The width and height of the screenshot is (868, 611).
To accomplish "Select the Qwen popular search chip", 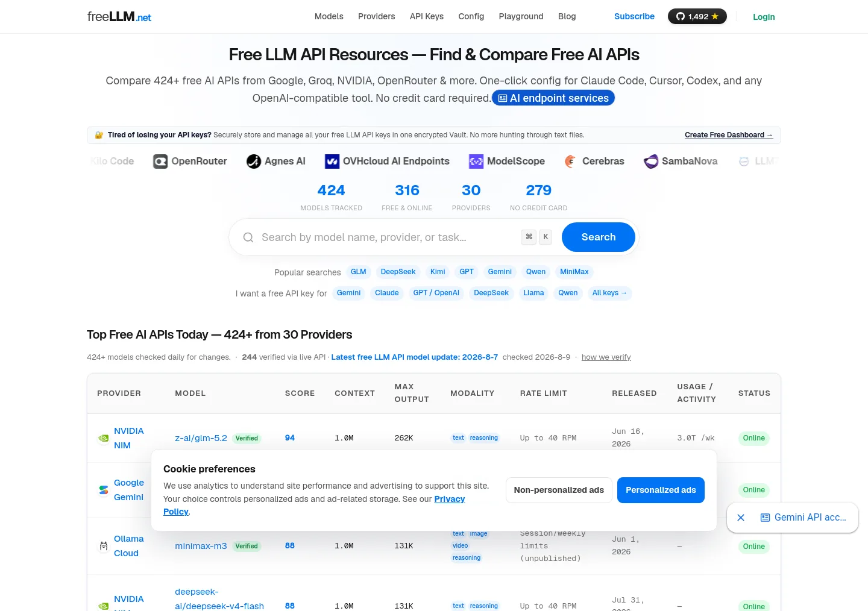I will [536, 272].
